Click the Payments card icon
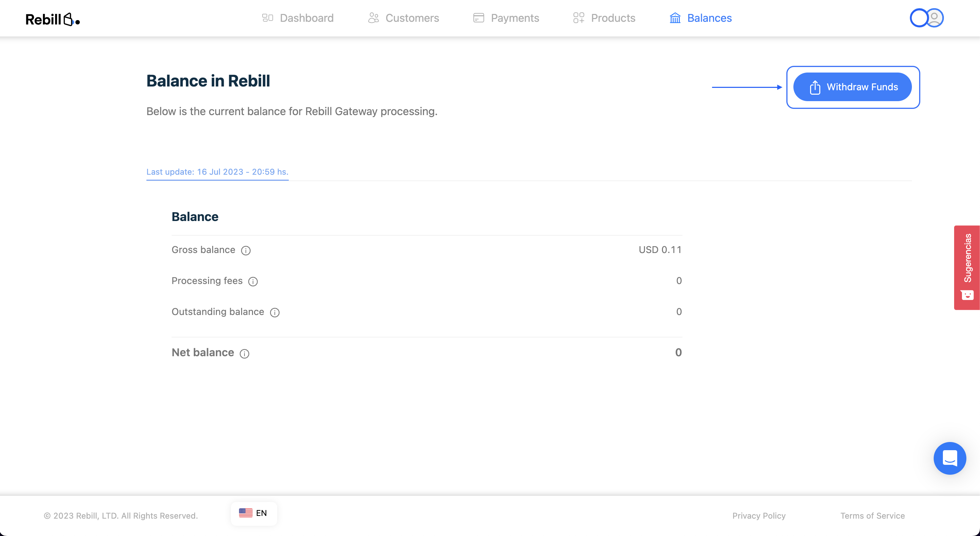Screen dimensions: 980x536 pos(478,18)
